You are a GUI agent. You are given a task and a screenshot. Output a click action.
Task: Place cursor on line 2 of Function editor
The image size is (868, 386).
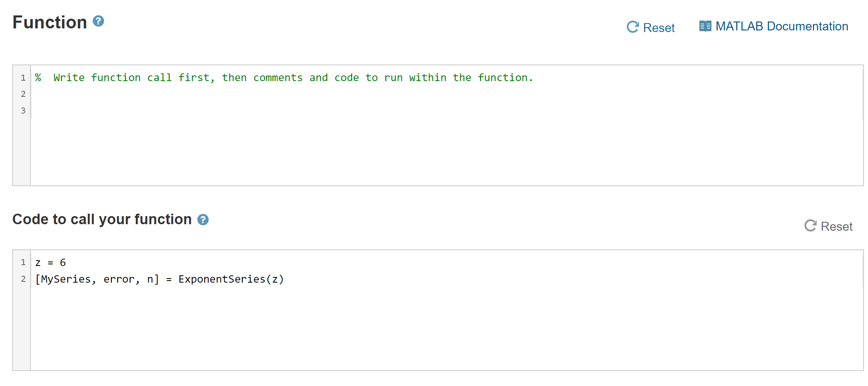[x=162, y=94]
